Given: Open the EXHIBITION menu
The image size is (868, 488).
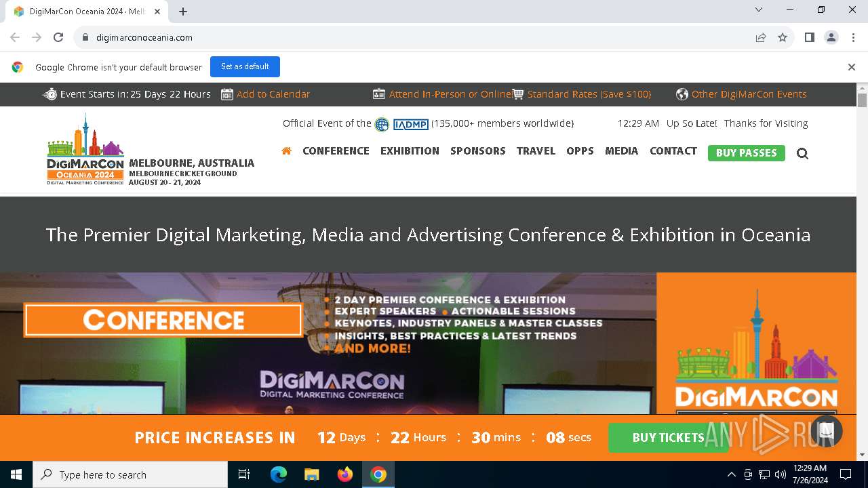Looking at the screenshot, I should 410,151.
